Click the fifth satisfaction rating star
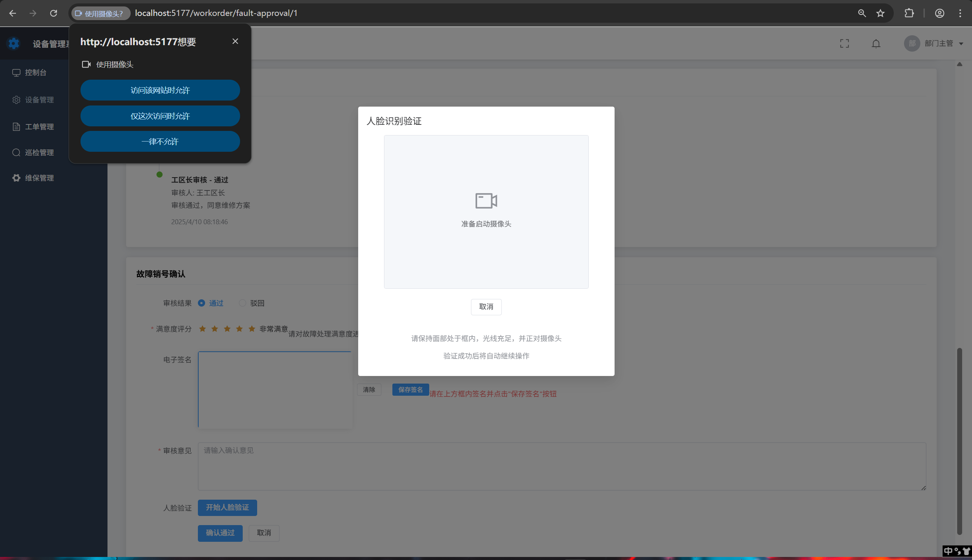972x560 pixels. (x=252, y=329)
